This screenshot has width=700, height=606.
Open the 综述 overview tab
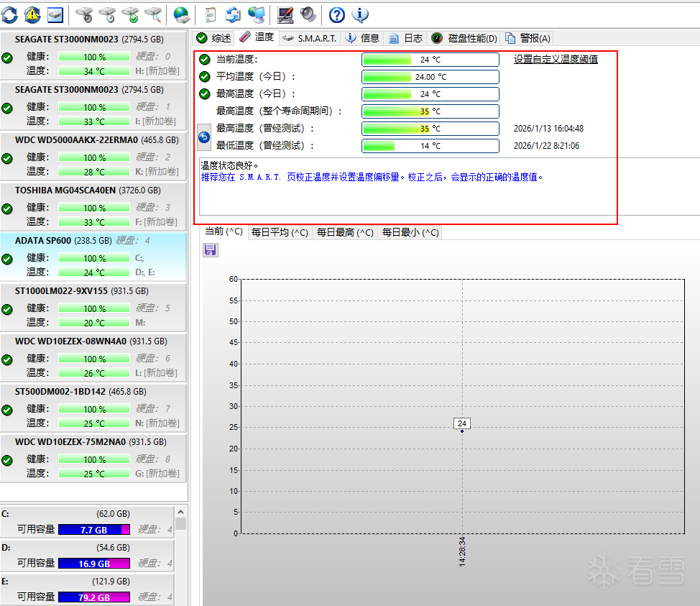[x=214, y=38]
